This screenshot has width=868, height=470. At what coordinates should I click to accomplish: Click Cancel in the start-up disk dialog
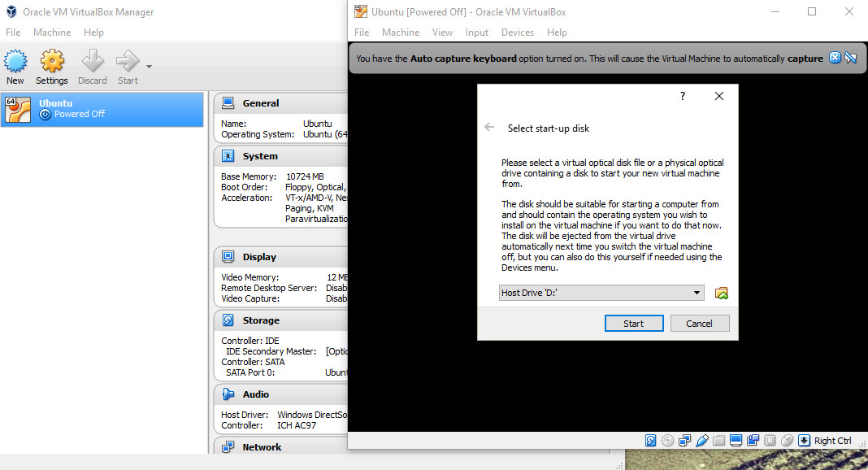coord(700,324)
